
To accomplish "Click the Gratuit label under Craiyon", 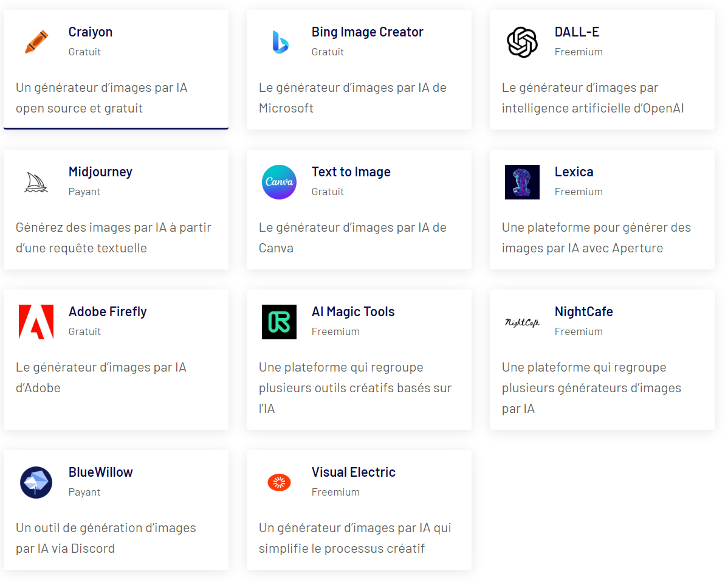I will point(84,52).
